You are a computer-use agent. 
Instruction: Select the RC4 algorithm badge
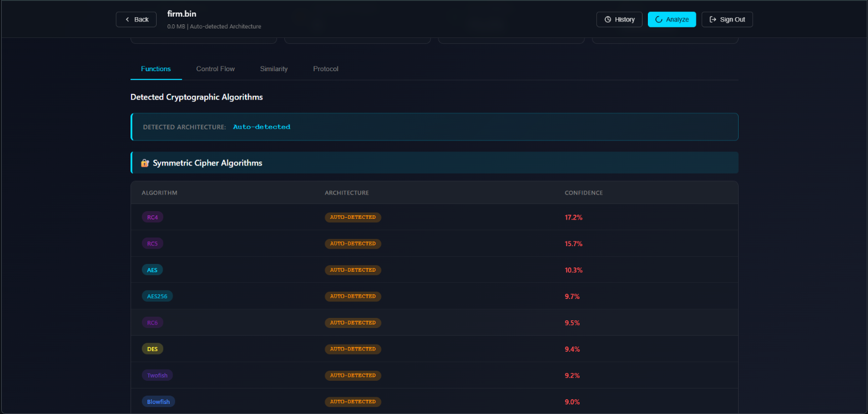(152, 217)
